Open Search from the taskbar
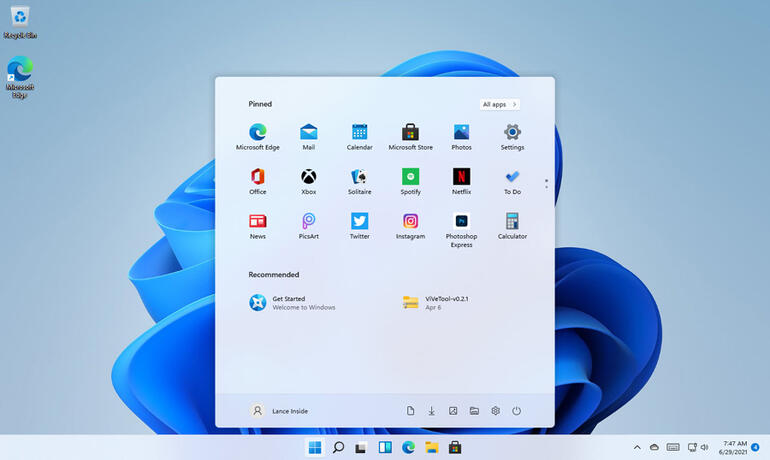Viewport: 770px width, 460px height. 338,447
